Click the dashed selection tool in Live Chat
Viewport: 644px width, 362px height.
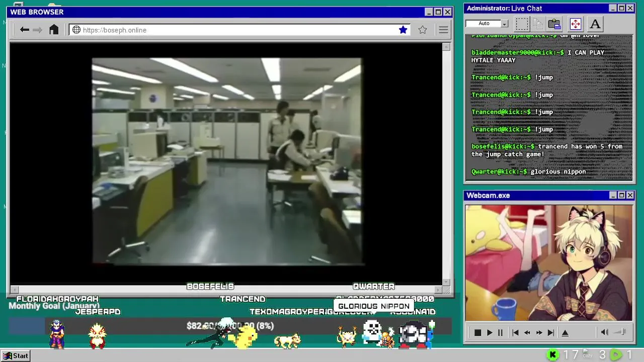pyautogui.click(x=522, y=24)
